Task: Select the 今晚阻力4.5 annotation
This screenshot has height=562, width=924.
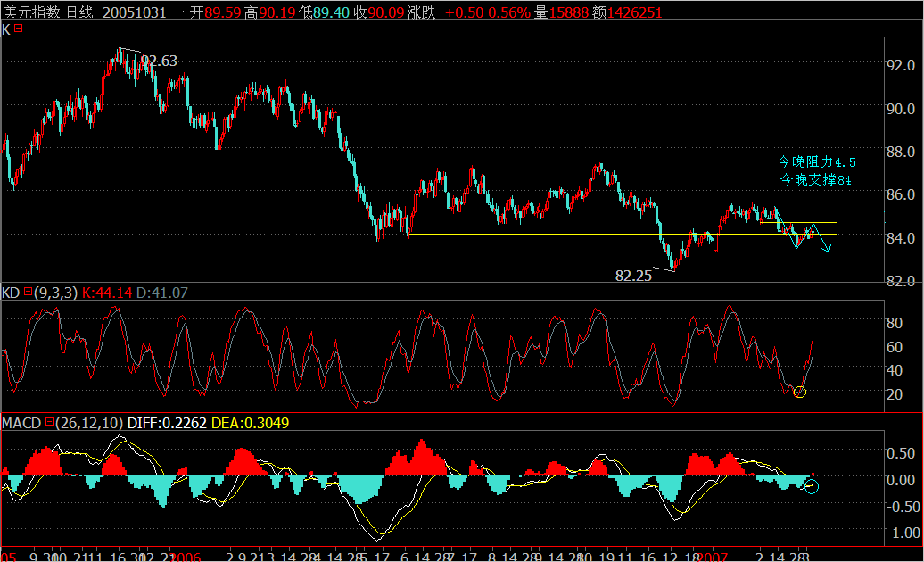Action: 816,162
